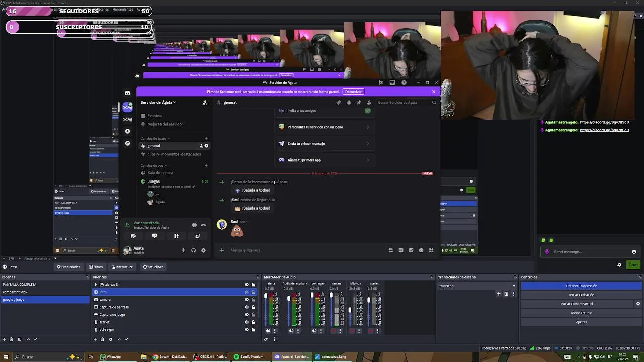Toggle lock on behringer source
This screenshot has height=362, width=644.
pos(253,330)
